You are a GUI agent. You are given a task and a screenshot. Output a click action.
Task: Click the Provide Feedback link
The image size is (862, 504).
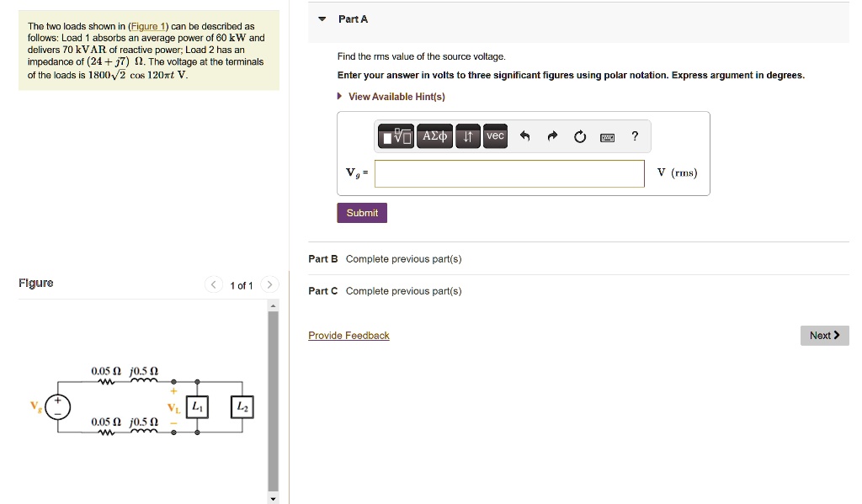pos(349,336)
